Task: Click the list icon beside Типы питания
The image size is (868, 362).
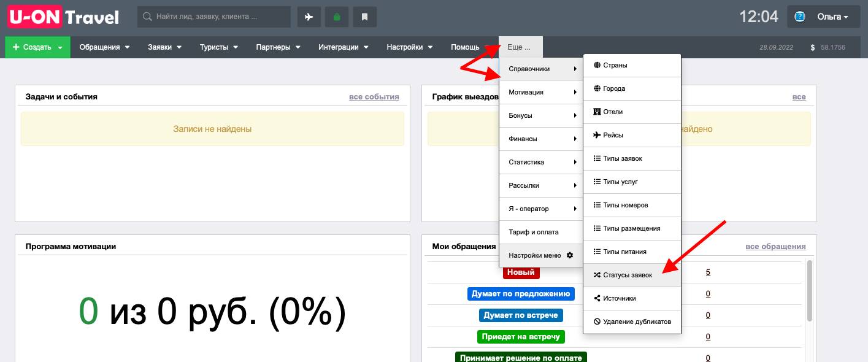Action: pos(597,252)
